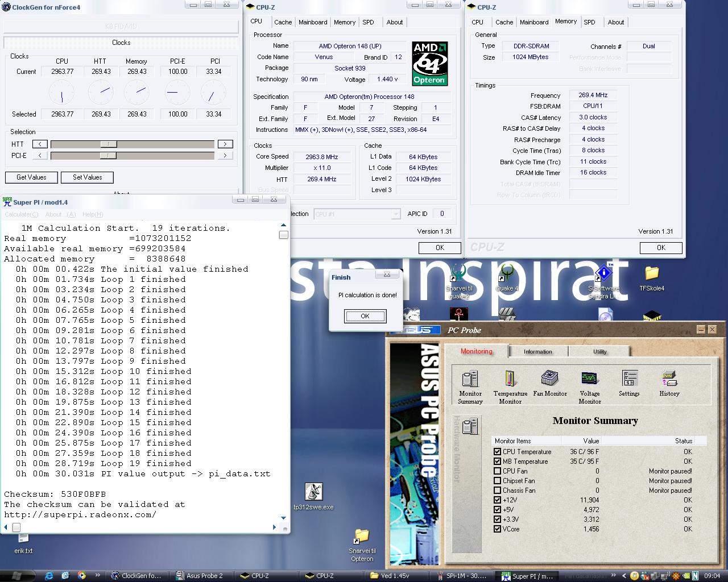Enable CPU Fan monitor checkbox

pos(498,471)
